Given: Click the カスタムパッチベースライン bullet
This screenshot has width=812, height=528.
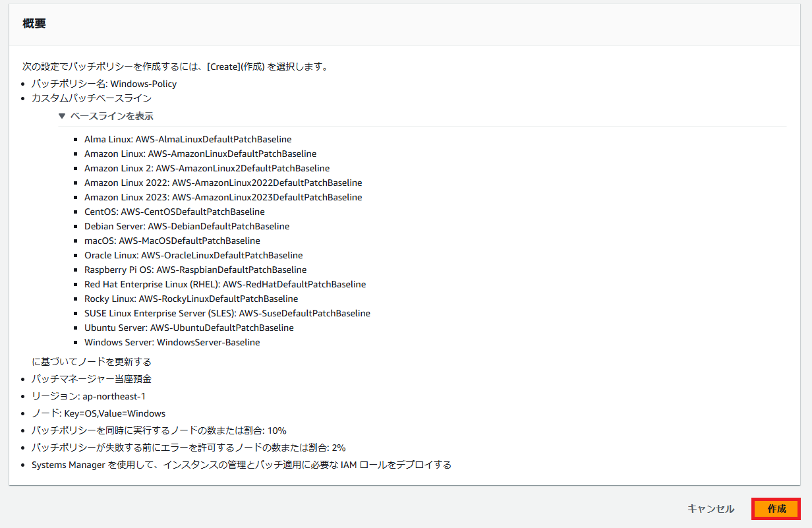Looking at the screenshot, I should click(92, 98).
